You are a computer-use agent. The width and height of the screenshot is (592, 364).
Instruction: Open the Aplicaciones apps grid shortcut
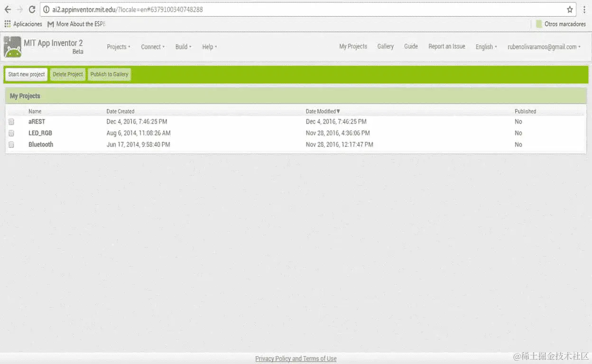click(x=23, y=24)
